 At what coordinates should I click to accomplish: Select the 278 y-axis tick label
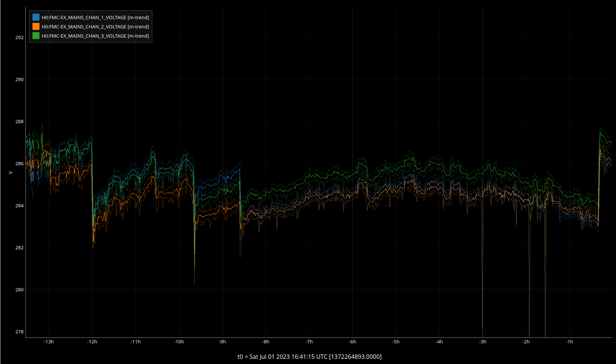[19, 332]
